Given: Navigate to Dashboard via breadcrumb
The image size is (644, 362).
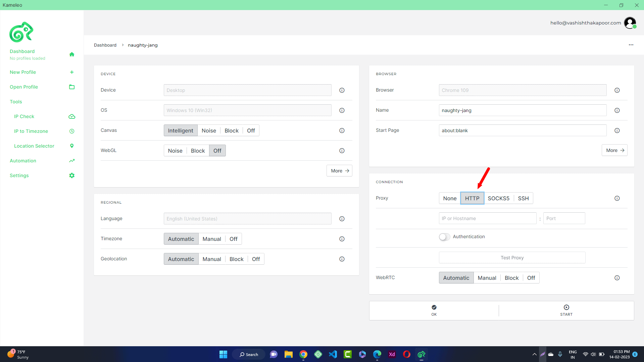Looking at the screenshot, I should tap(105, 45).
